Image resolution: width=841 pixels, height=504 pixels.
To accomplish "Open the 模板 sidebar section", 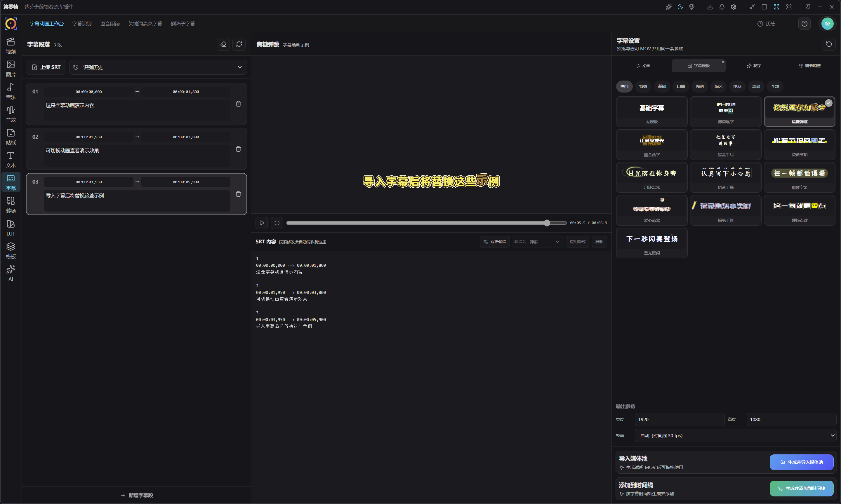I will click(x=11, y=251).
